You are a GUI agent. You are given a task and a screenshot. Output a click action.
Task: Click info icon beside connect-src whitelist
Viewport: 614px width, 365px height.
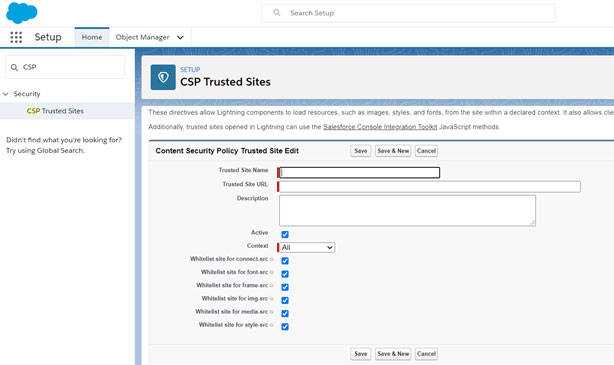(x=272, y=259)
